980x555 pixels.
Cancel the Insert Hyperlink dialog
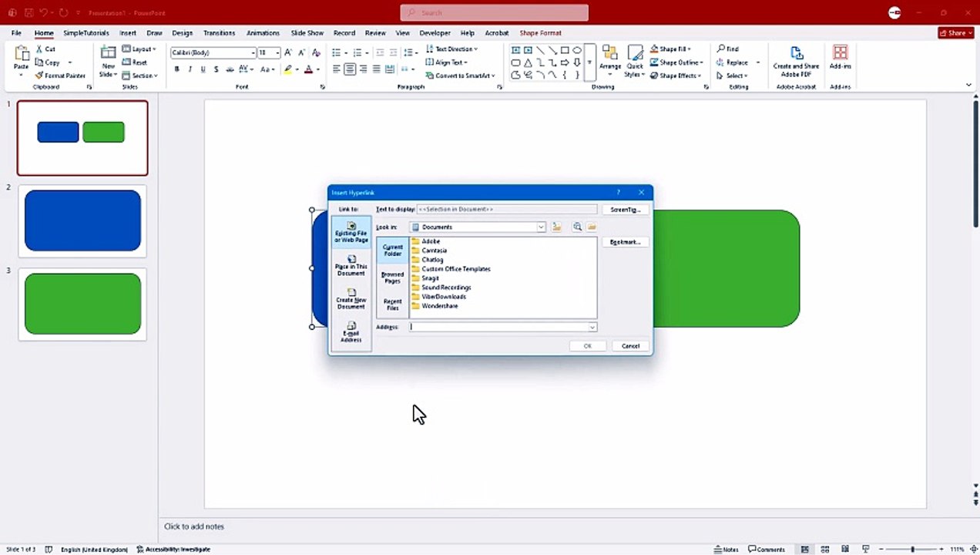(x=630, y=346)
